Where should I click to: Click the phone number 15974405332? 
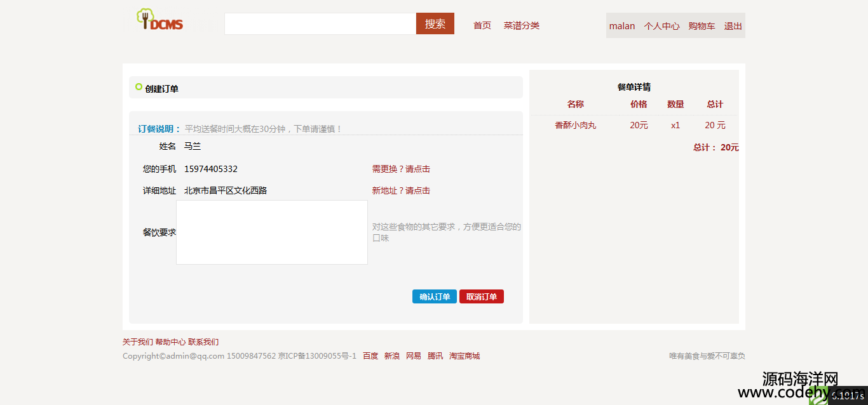(211, 169)
